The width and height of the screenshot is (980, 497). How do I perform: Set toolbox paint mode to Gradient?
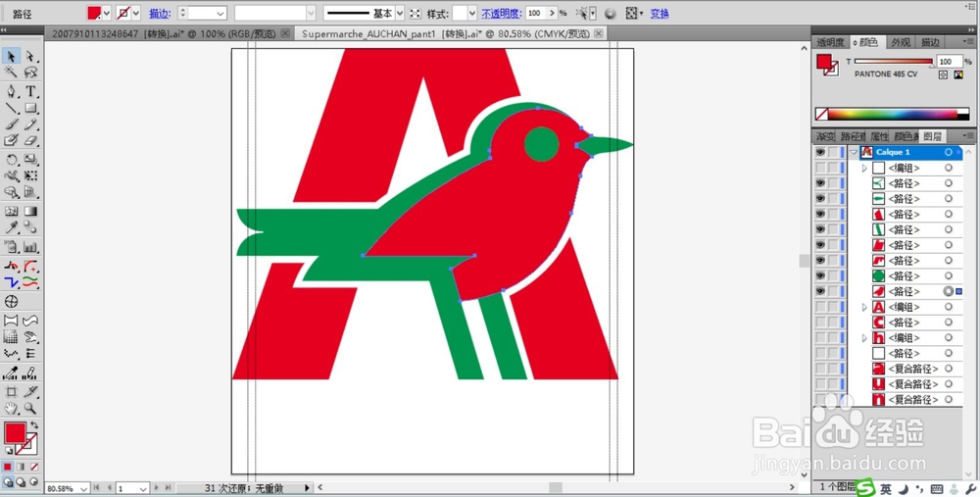click(21, 467)
